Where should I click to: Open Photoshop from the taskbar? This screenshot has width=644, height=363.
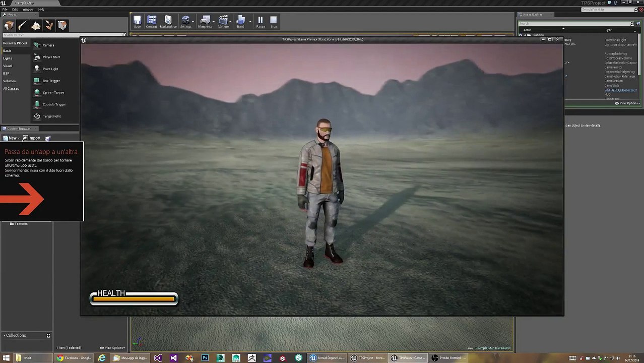click(x=205, y=358)
